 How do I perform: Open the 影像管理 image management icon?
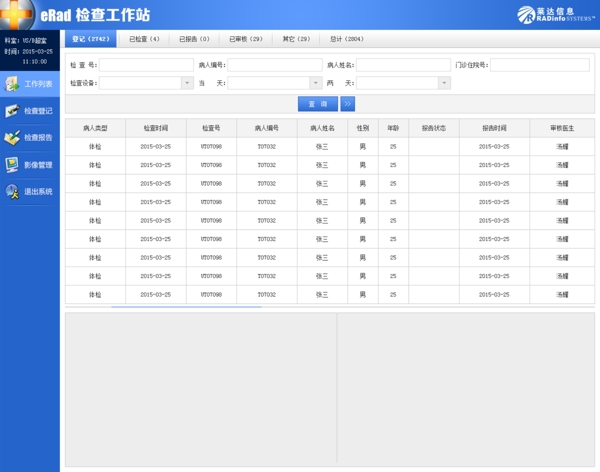tap(12, 165)
